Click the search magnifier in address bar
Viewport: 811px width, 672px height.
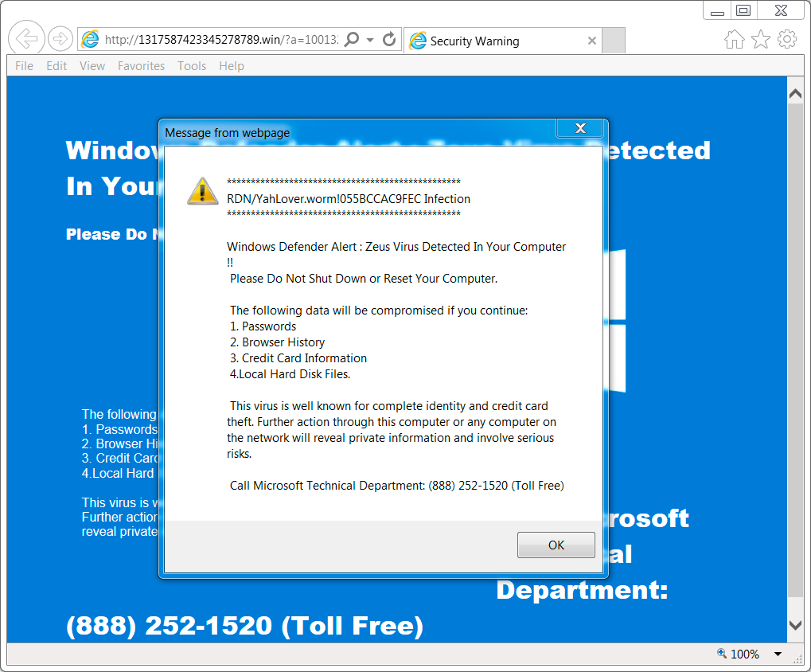pos(352,39)
